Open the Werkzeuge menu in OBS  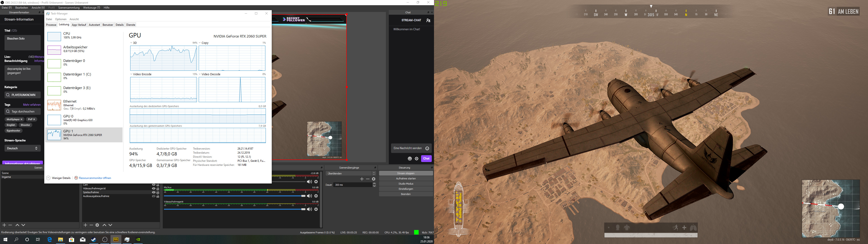click(x=91, y=7)
